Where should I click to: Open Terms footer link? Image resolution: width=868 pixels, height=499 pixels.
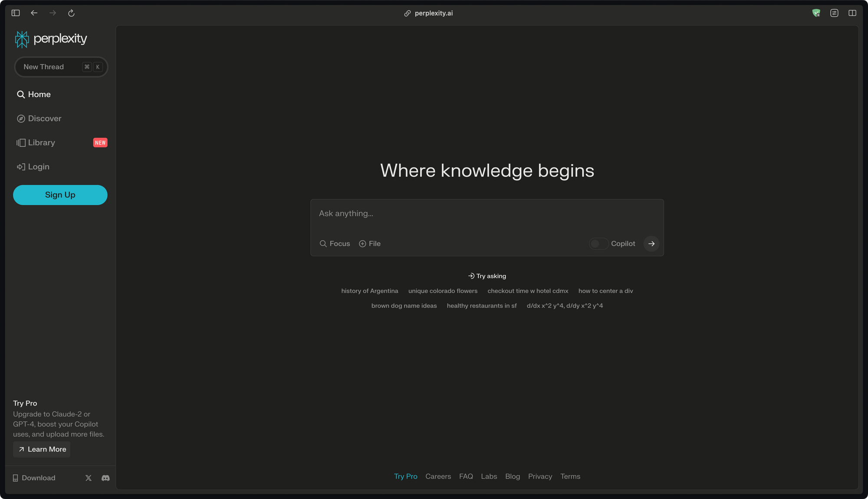[x=570, y=476]
